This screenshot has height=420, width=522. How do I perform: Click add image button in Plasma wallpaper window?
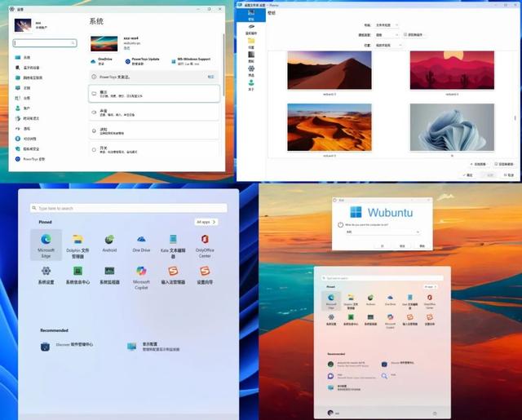coord(479,165)
